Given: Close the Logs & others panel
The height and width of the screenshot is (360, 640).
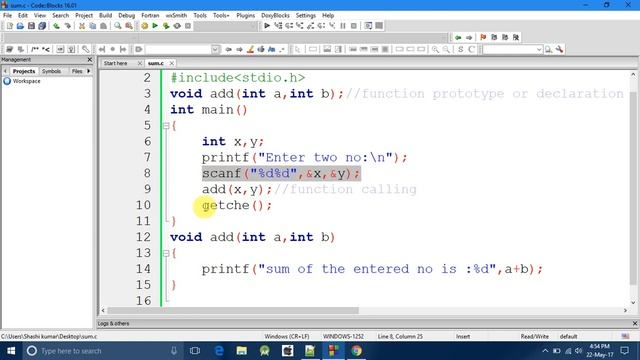Looking at the screenshot, I should 635,323.
